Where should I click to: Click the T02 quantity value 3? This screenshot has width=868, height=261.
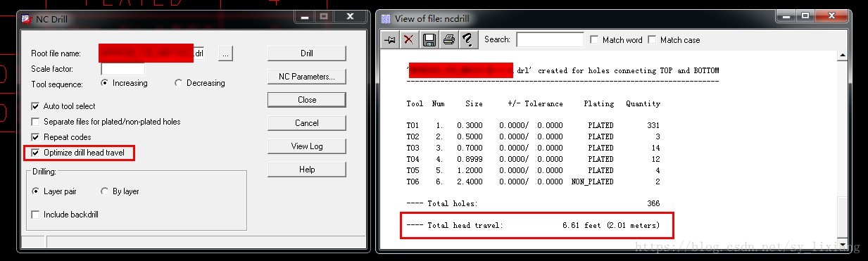[x=658, y=136]
